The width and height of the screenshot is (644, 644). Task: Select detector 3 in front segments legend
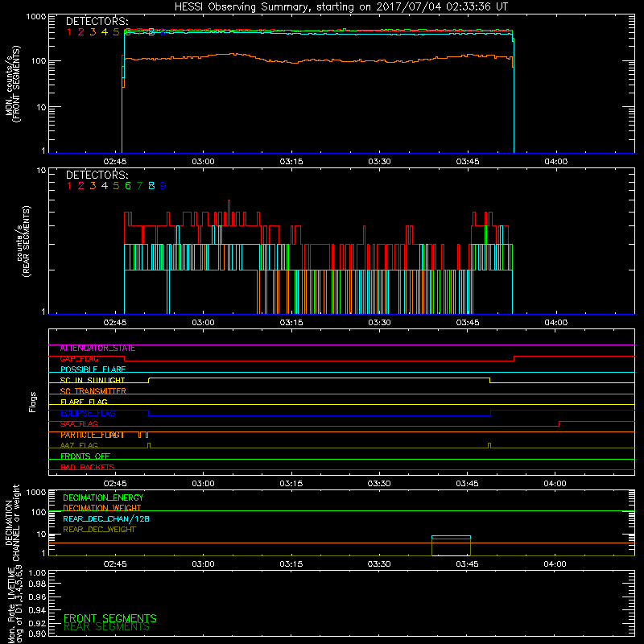click(x=93, y=31)
